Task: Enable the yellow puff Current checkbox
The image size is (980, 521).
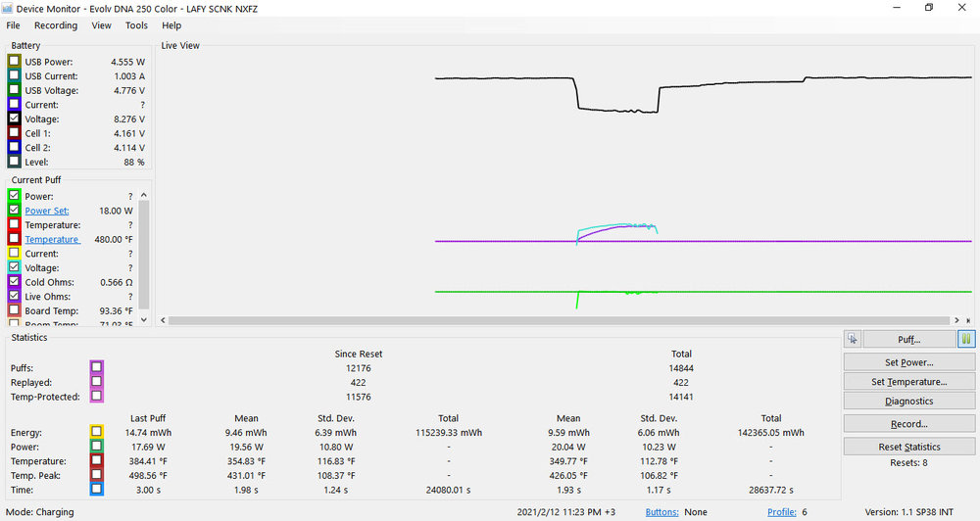Action: (x=14, y=253)
